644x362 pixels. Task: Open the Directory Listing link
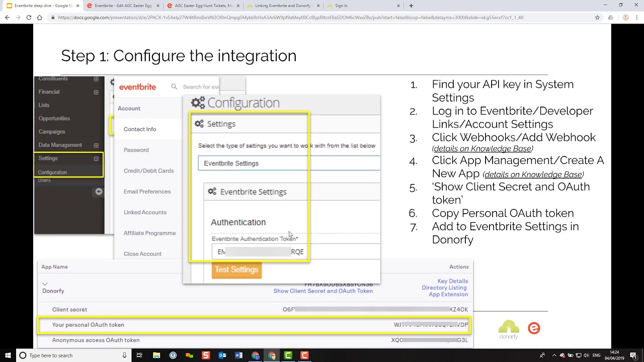click(x=444, y=288)
